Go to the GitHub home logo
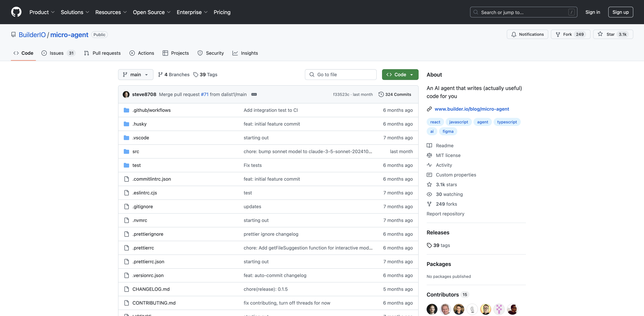The height and width of the screenshot is (316, 644). tap(16, 12)
